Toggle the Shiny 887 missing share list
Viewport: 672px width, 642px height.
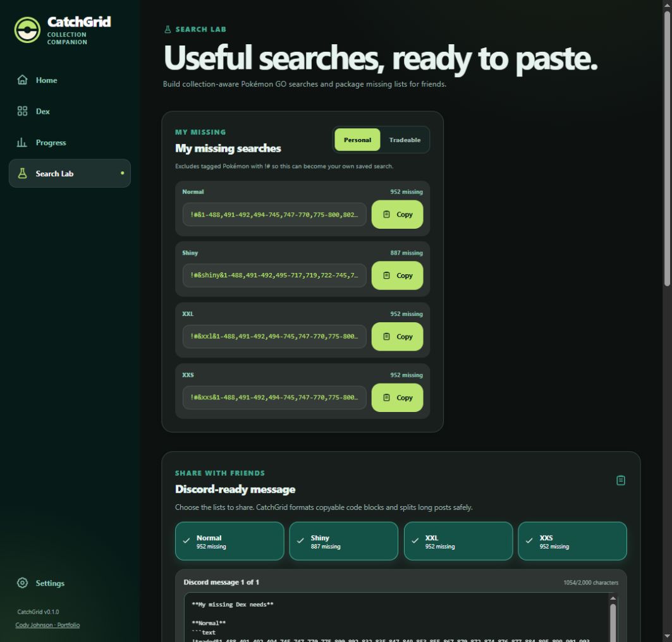click(x=344, y=541)
